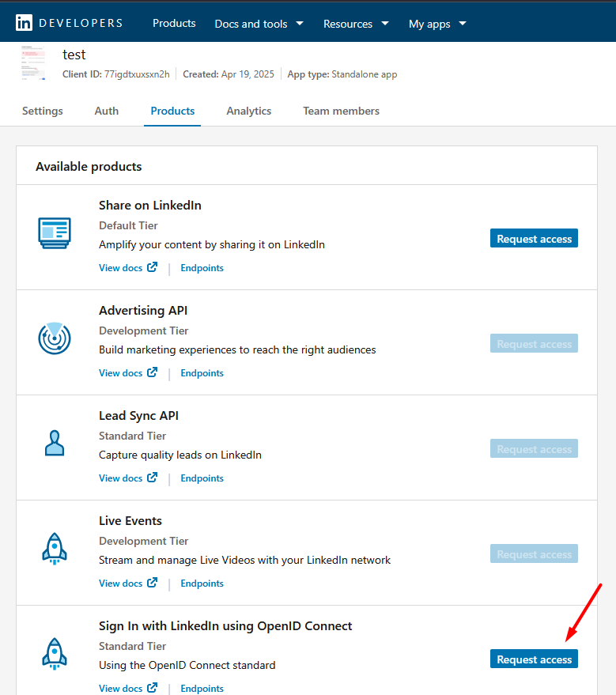The width and height of the screenshot is (616, 695).
Task: Click the 'App type: Standalone app' text
Action: [x=342, y=74]
